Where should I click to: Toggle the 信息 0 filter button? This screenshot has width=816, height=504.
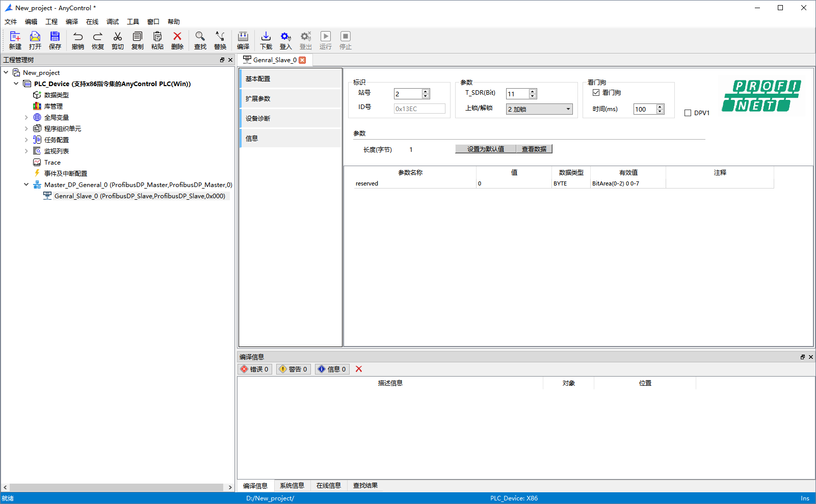pos(332,369)
